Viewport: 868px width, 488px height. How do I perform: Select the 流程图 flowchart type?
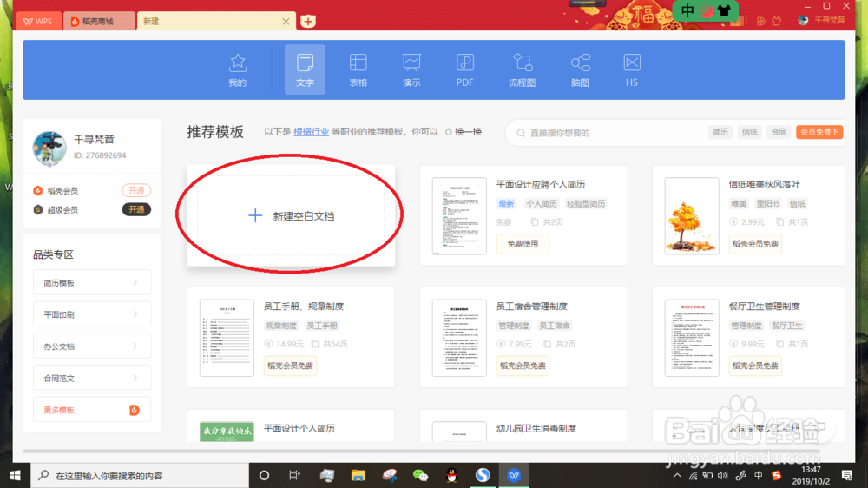[522, 70]
